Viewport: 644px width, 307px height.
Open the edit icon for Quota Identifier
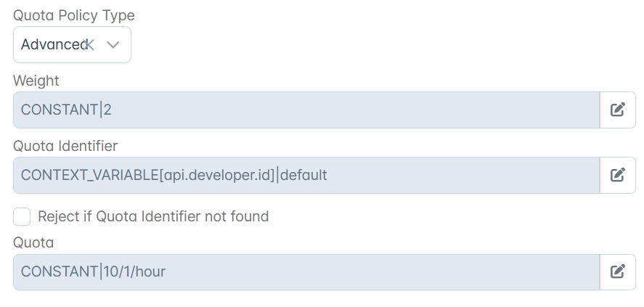(x=617, y=175)
